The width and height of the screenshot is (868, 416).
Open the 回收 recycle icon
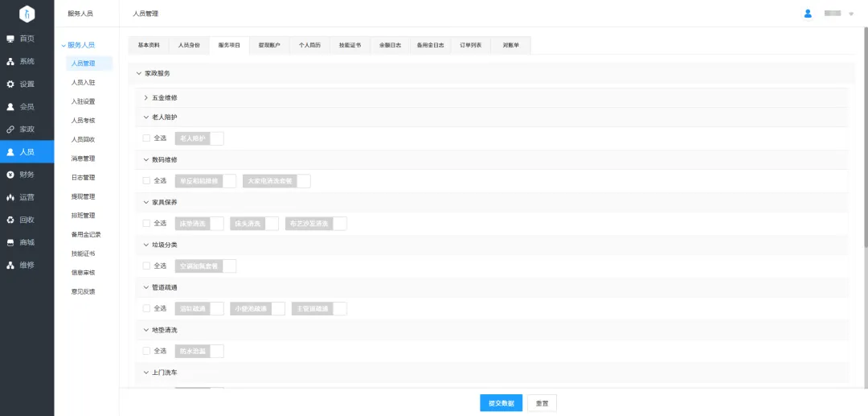click(x=10, y=220)
